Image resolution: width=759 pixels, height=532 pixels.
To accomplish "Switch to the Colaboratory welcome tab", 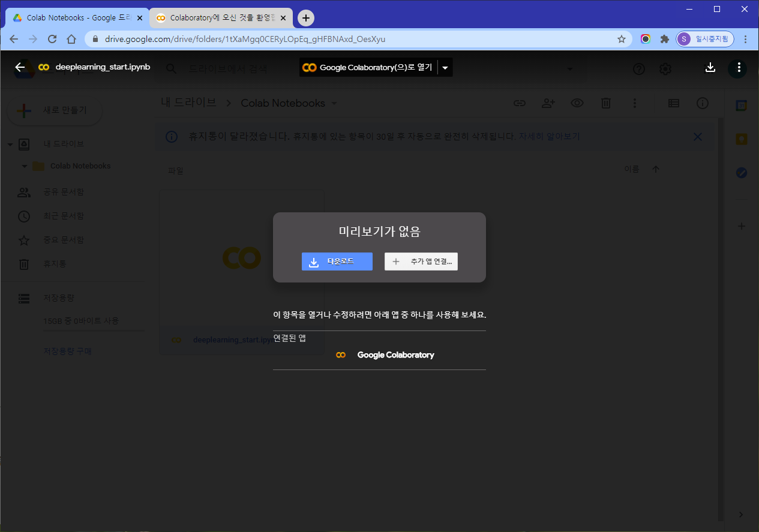I will [x=221, y=18].
